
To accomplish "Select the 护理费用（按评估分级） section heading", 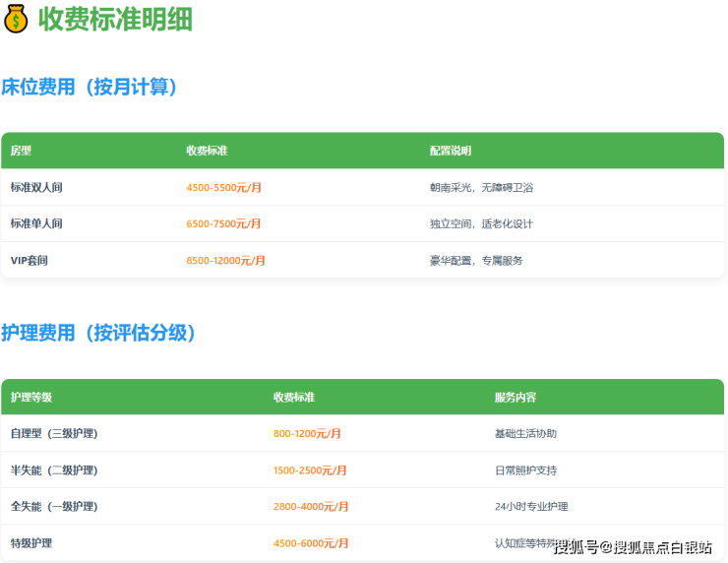I will pos(99,333).
